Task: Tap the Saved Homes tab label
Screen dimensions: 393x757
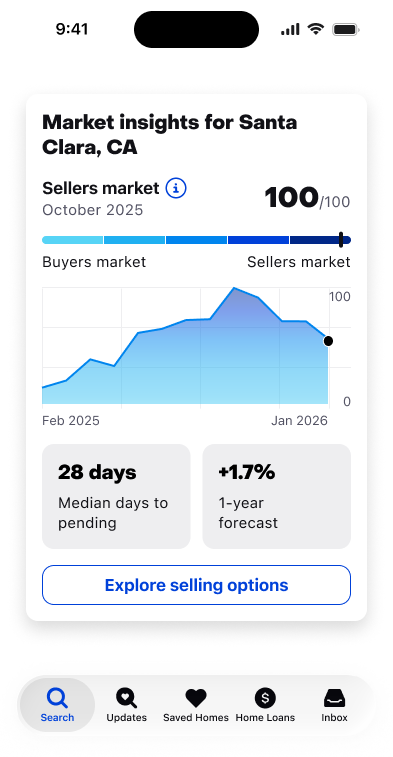Action: click(x=196, y=718)
